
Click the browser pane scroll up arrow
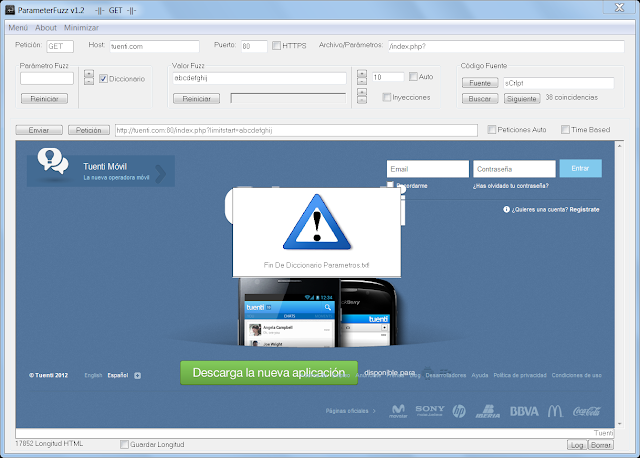coord(620,145)
